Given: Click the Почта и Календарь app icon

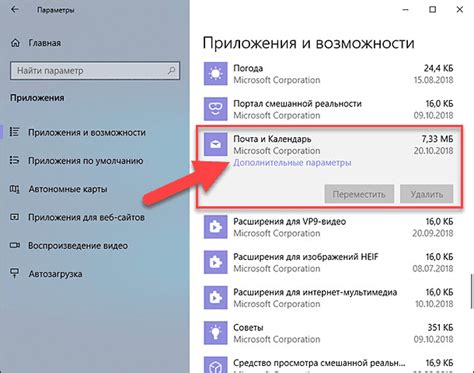Looking at the screenshot, I should pos(216,144).
